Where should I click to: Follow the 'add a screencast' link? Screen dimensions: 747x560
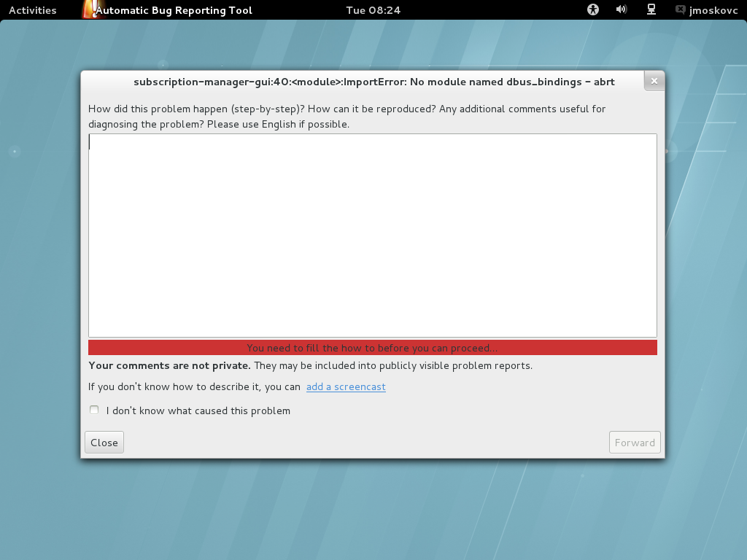click(346, 386)
